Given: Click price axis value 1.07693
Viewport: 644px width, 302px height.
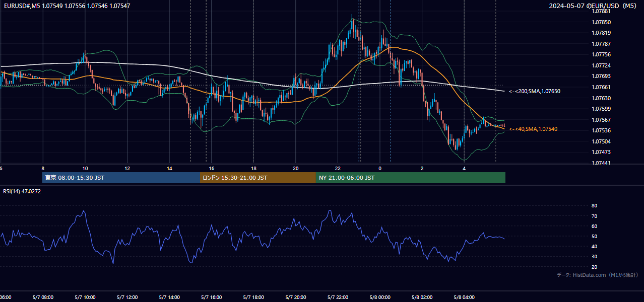Looking at the screenshot, I should 602,76.
